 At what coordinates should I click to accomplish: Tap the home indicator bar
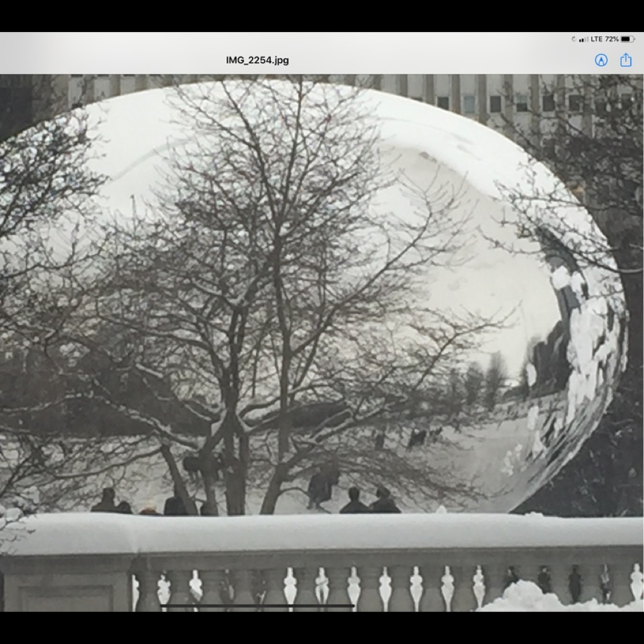(x=257, y=605)
